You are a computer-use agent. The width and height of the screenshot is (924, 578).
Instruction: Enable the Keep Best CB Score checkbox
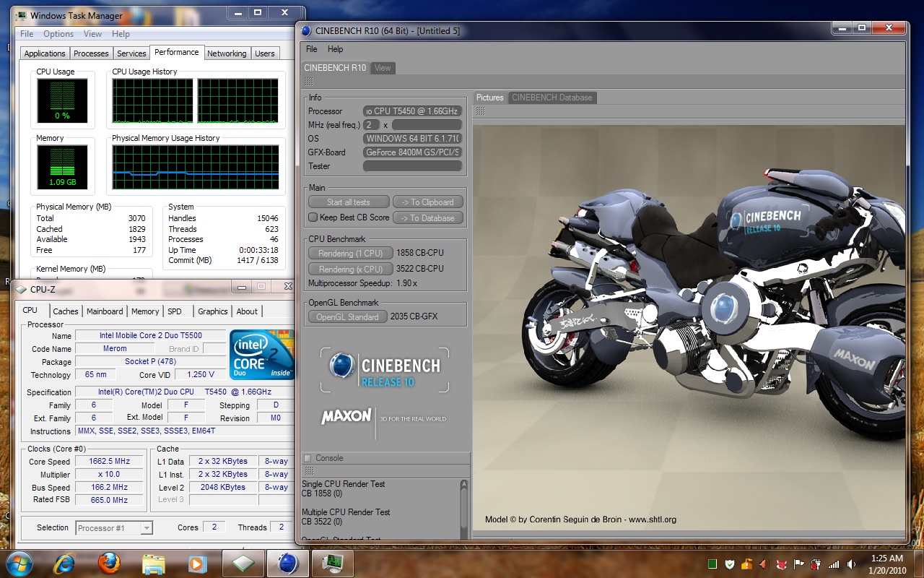(313, 217)
